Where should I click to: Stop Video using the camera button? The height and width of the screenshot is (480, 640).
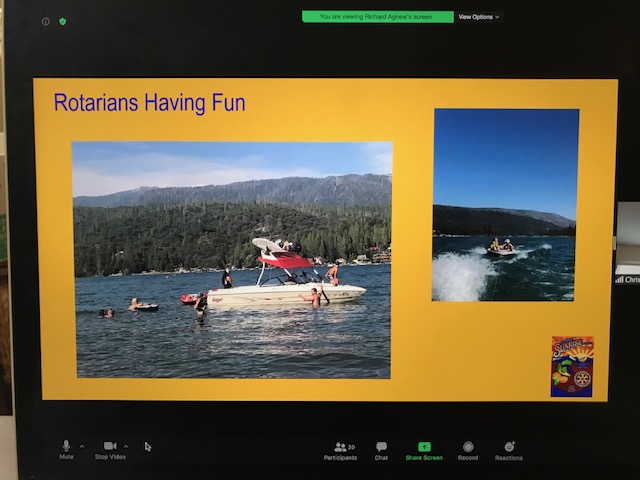coord(109,446)
